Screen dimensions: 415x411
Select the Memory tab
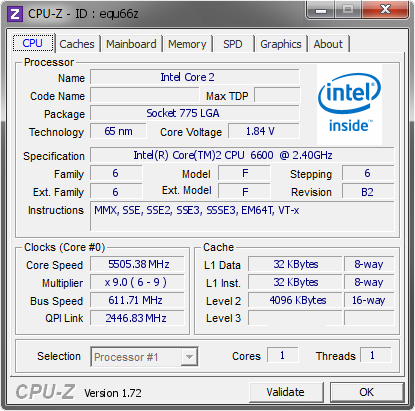[187, 44]
